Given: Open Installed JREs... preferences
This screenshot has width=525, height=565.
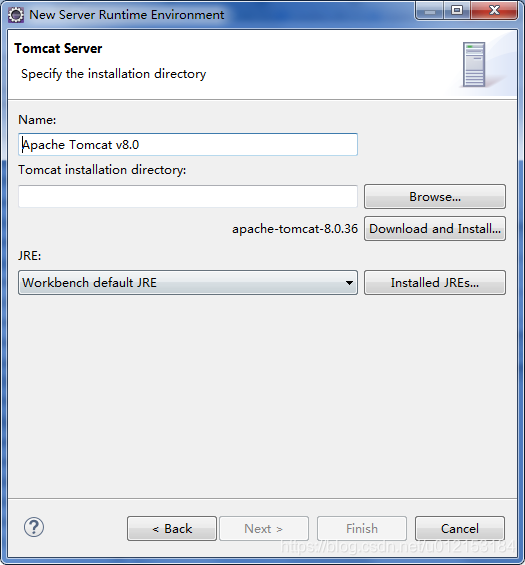Looking at the screenshot, I should [435, 282].
